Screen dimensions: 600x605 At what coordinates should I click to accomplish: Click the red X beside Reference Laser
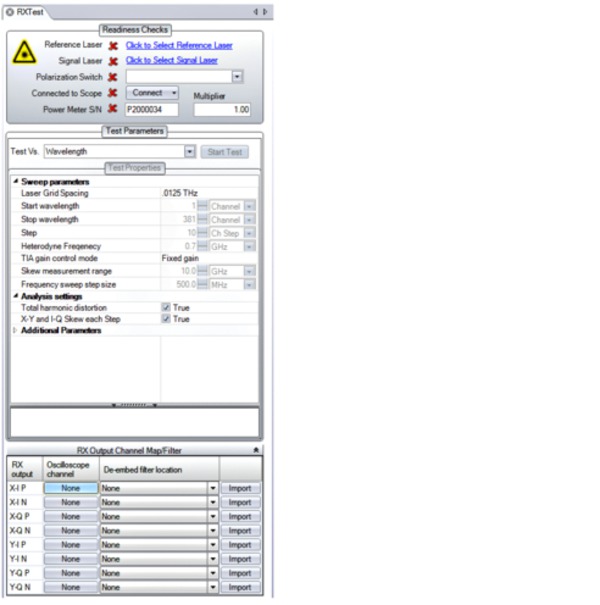pyautogui.click(x=113, y=46)
